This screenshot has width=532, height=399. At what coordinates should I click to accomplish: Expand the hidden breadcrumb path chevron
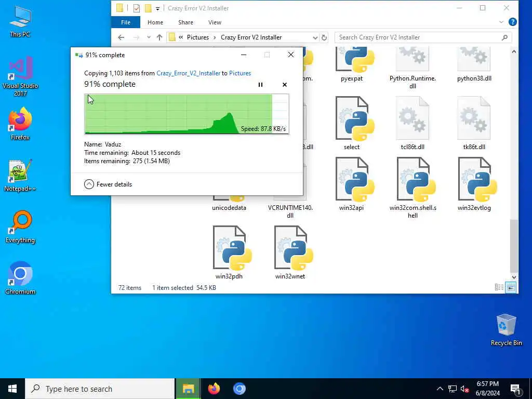(181, 37)
